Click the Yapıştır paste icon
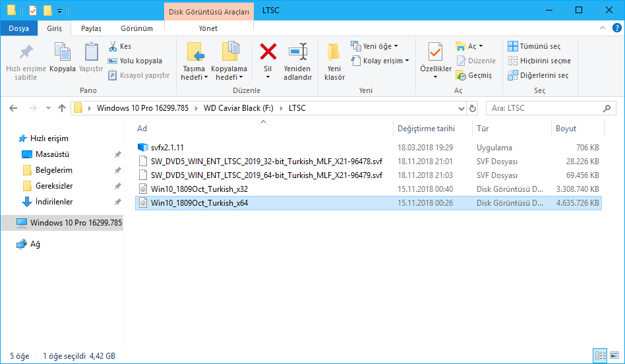625x364 pixels. pos(91,52)
